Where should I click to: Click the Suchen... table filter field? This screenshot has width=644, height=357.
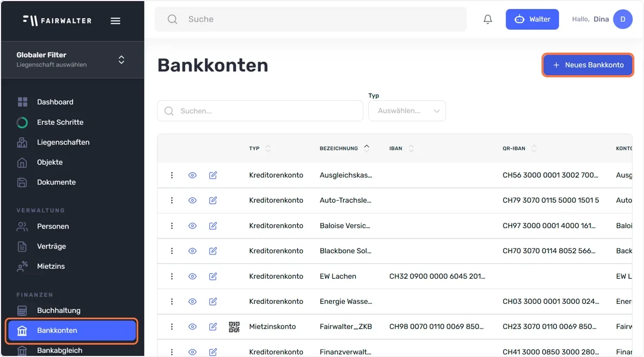[x=260, y=111]
